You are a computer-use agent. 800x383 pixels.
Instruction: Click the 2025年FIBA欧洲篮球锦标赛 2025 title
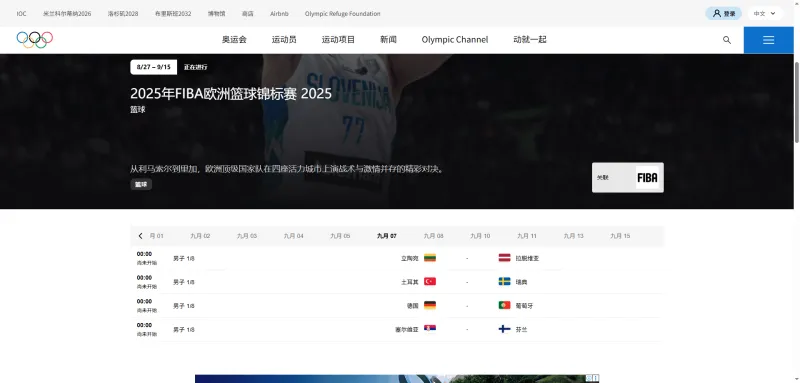point(231,94)
